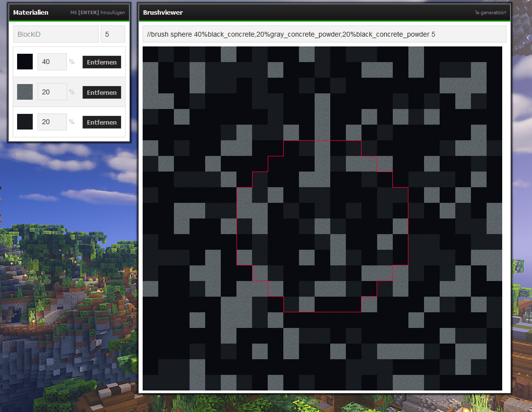Click the BlockID input field
The height and width of the screenshot is (412, 532).
pos(56,34)
